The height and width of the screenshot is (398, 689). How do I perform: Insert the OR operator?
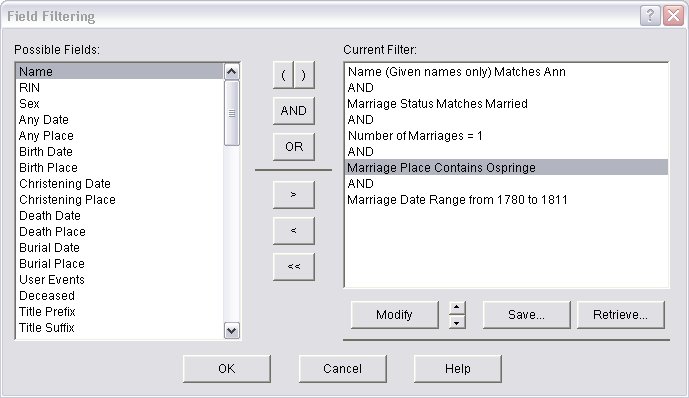click(294, 147)
